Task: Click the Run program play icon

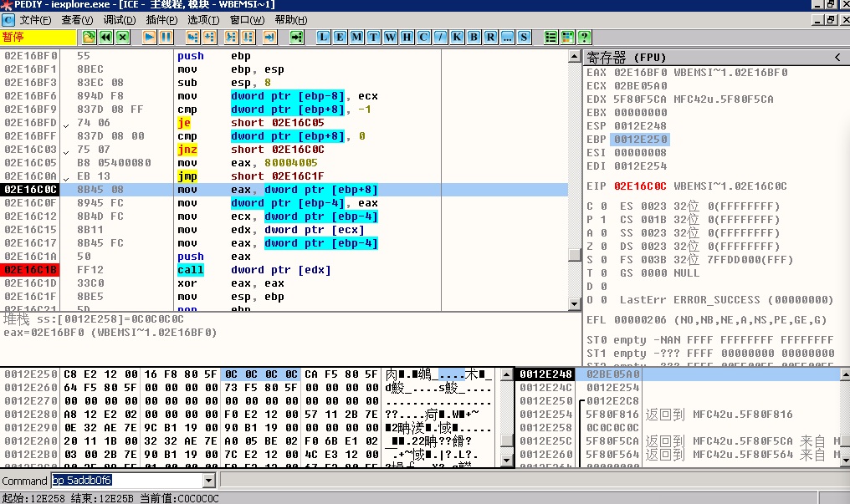Action: (149, 37)
